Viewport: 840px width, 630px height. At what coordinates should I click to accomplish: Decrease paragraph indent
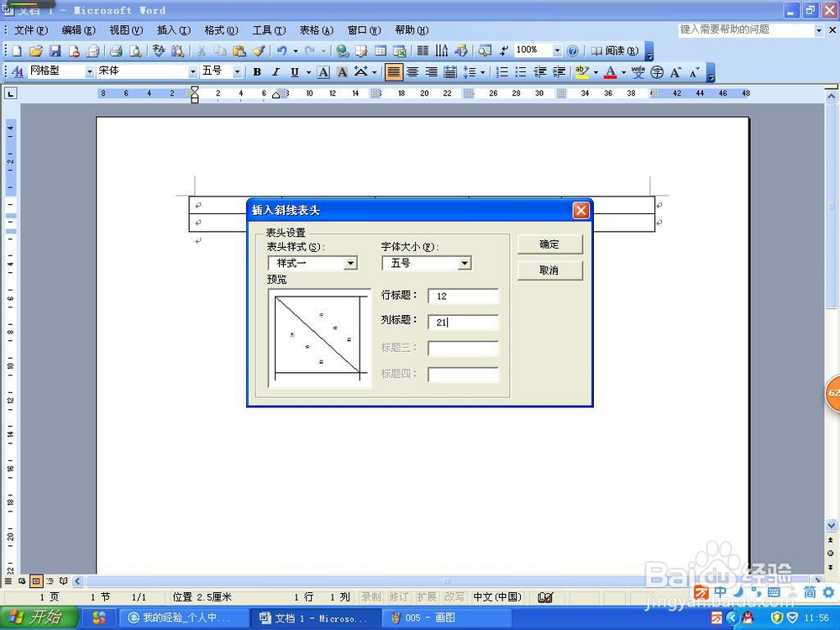pyautogui.click(x=540, y=71)
